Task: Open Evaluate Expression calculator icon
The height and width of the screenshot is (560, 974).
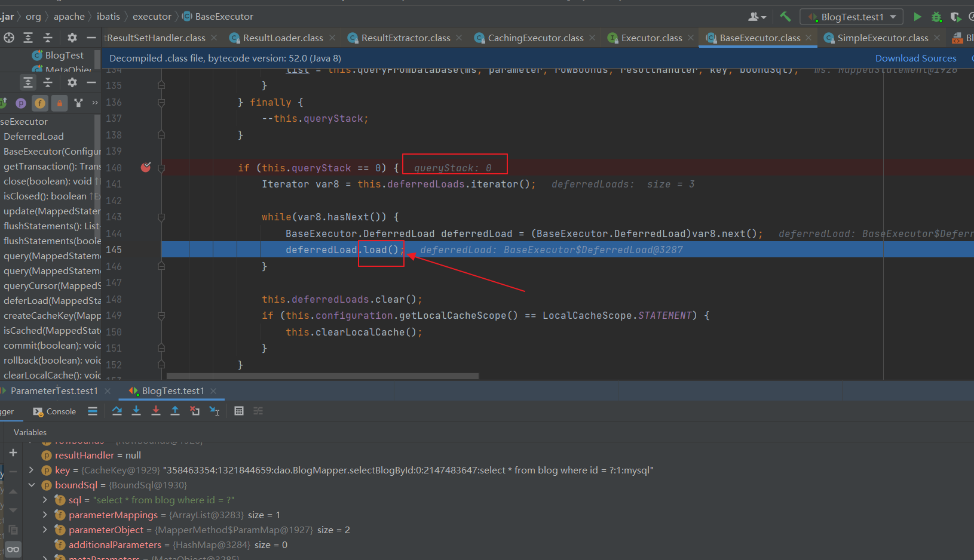Action: click(x=239, y=411)
